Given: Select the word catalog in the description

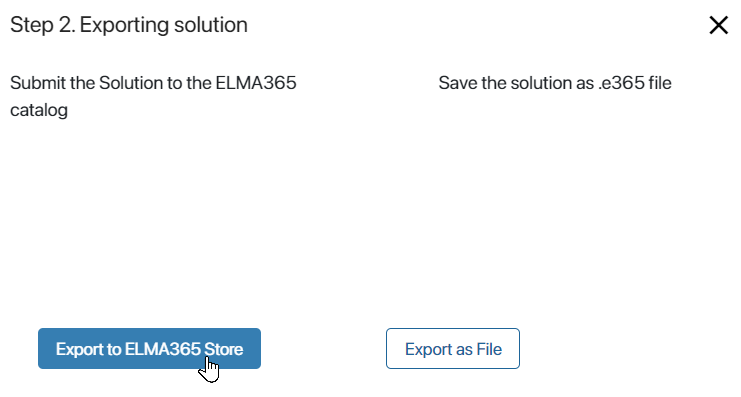Looking at the screenshot, I should click(x=39, y=111).
